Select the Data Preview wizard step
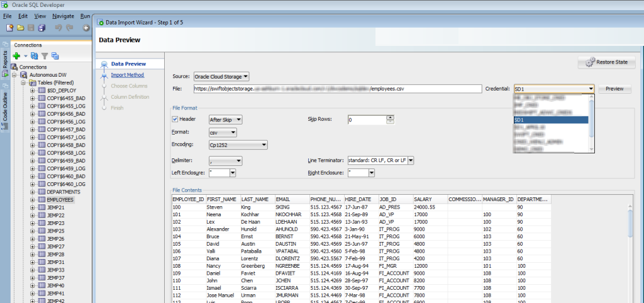This screenshot has width=644, height=303. (128, 64)
